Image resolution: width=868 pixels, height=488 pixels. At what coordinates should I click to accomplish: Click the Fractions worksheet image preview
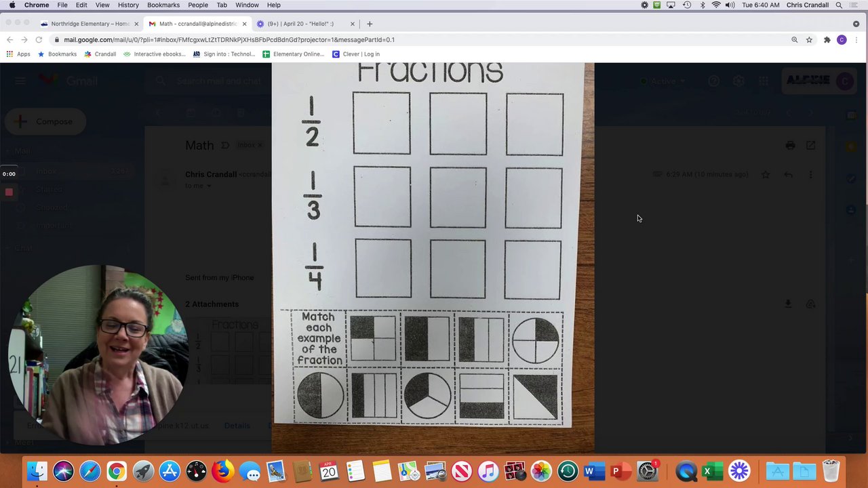[433, 258]
